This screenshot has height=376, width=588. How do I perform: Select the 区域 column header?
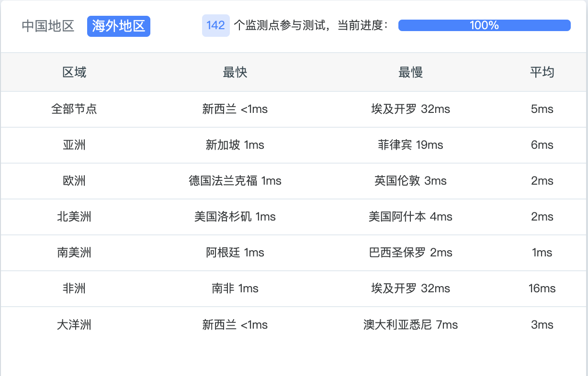coord(74,72)
